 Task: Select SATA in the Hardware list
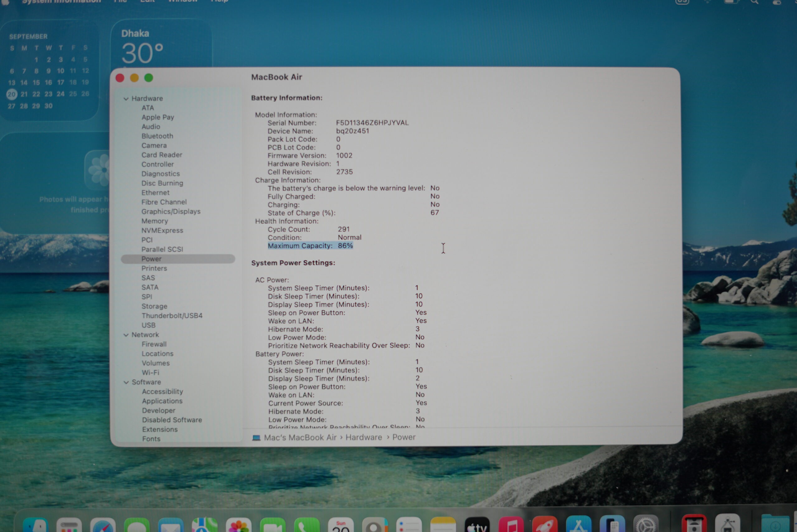pos(150,287)
